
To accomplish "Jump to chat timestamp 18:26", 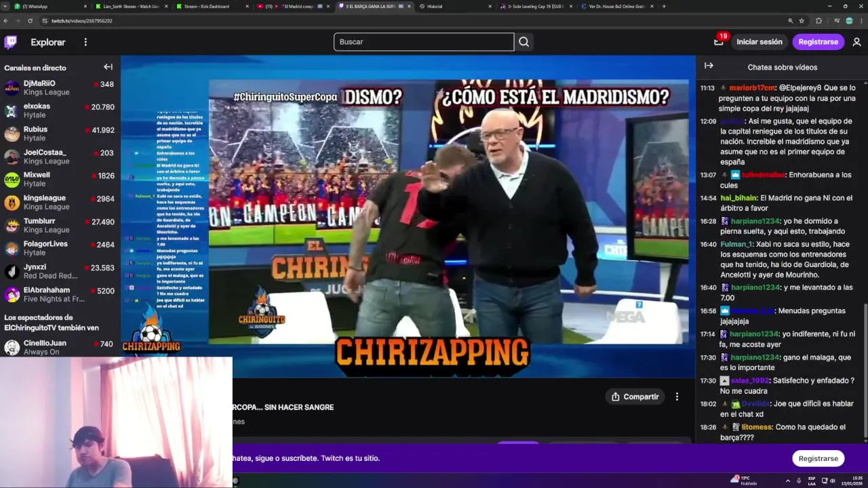I will 708,427.
